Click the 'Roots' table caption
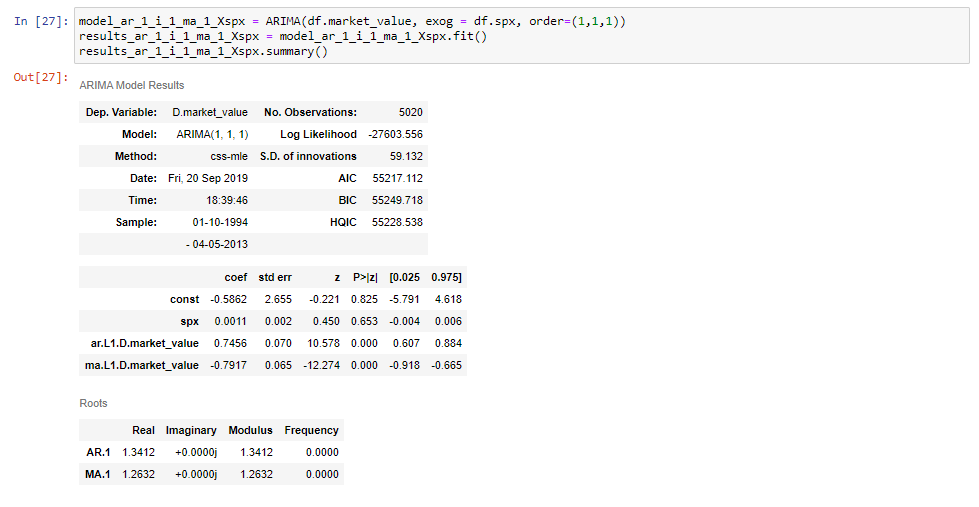Screen dimensions: 979x507 pos(93,403)
